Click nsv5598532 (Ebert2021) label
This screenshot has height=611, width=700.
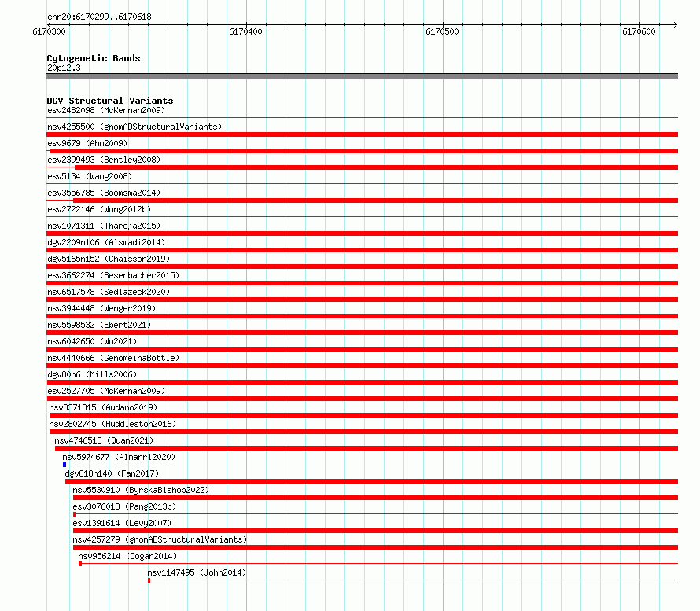tap(99, 325)
